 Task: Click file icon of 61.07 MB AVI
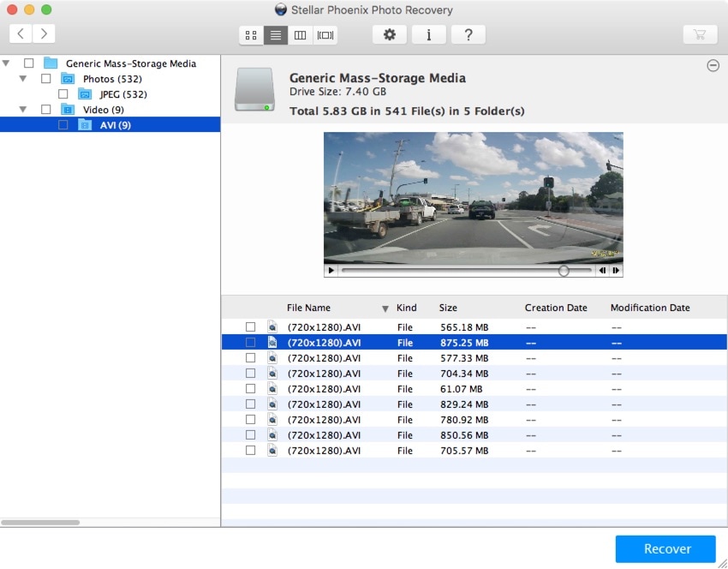(272, 389)
